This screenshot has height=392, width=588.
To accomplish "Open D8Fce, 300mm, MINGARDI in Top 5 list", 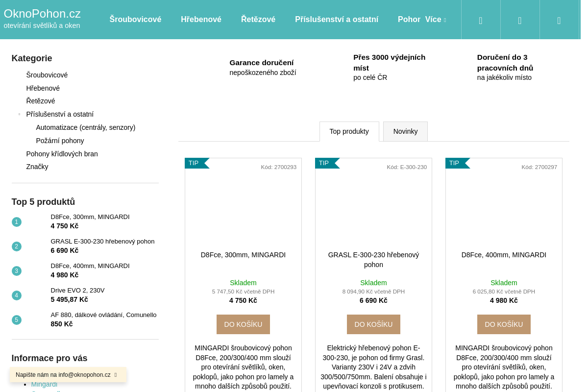I will pos(90,217).
